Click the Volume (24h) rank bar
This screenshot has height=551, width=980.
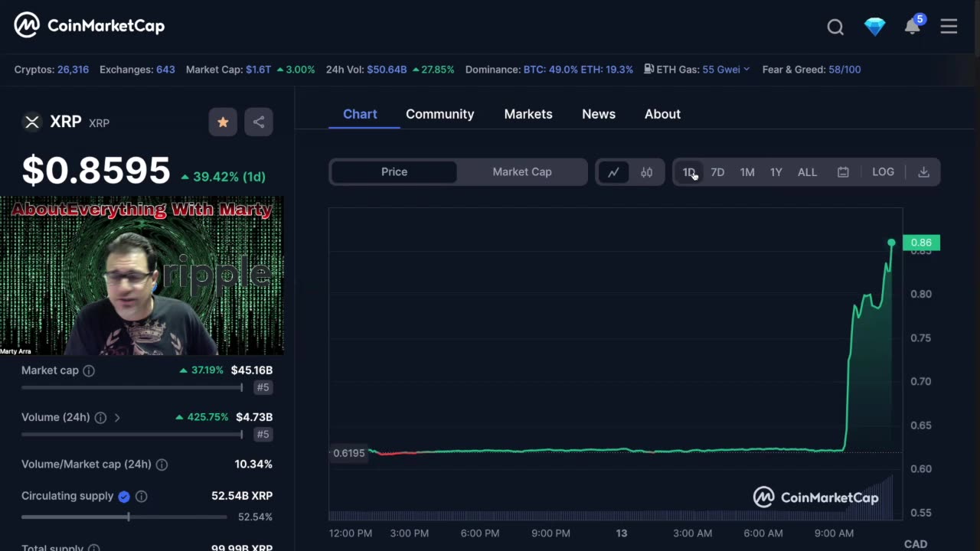[x=132, y=435]
